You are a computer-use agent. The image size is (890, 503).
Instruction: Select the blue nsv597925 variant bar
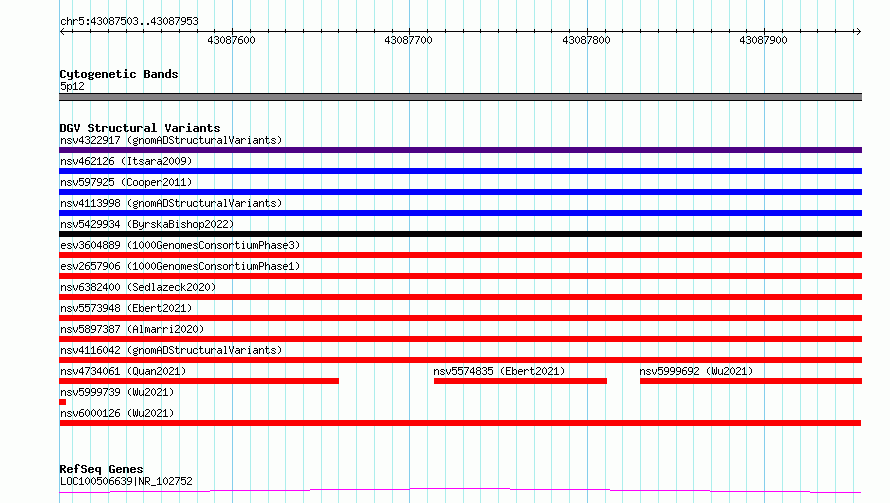pyautogui.click(x=460, y=192)
